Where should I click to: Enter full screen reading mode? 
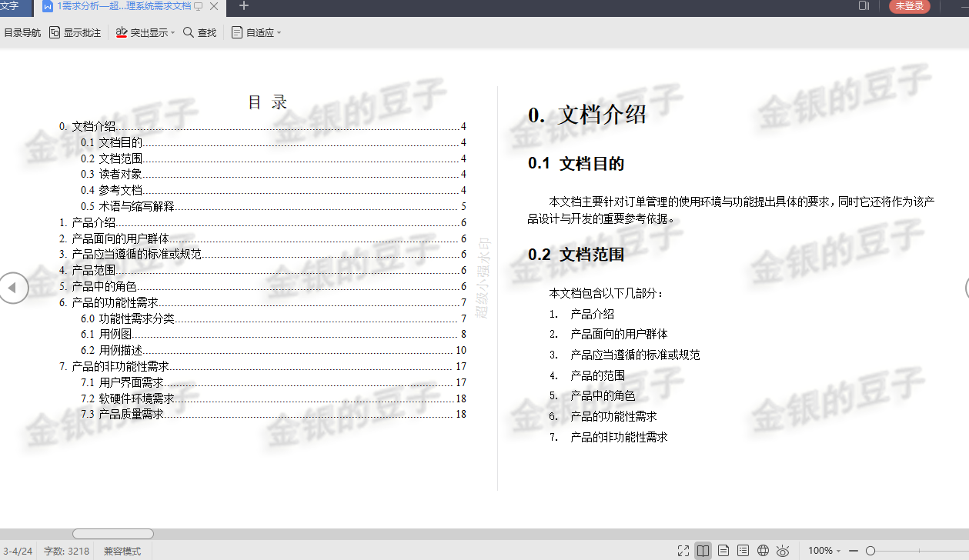click(x=683, y=551)
